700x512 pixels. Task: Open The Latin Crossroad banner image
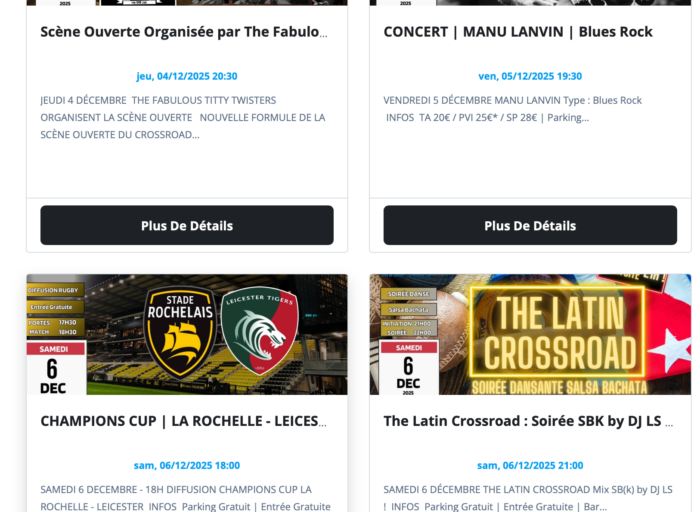[530, 334]
